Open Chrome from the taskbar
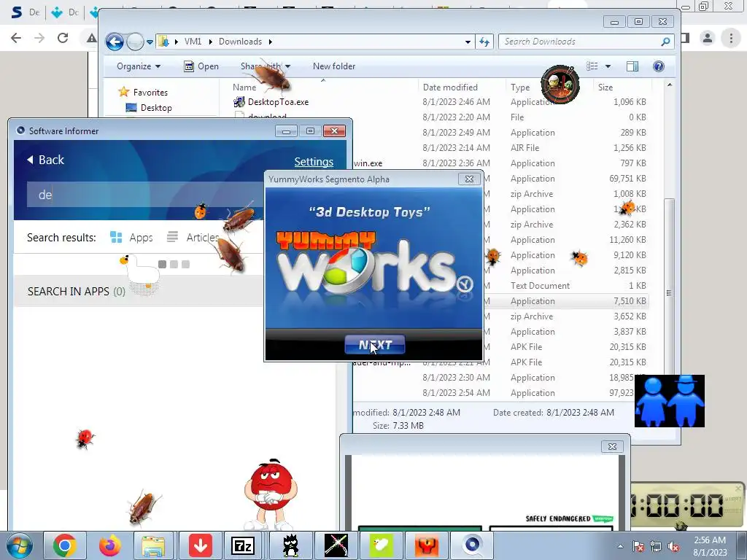This screenshot has width=747, height=560. point(65,545)
